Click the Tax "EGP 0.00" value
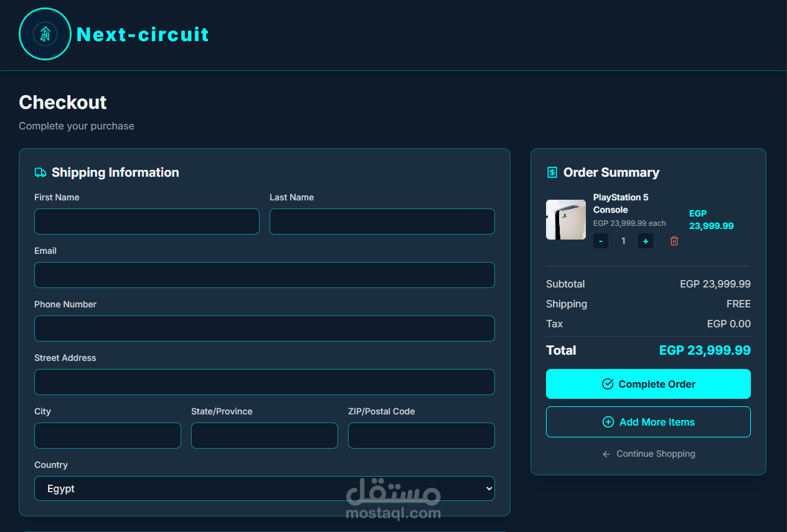Image resolution: width=787 pixels, height=532 pixels. [x=729, y=324]
